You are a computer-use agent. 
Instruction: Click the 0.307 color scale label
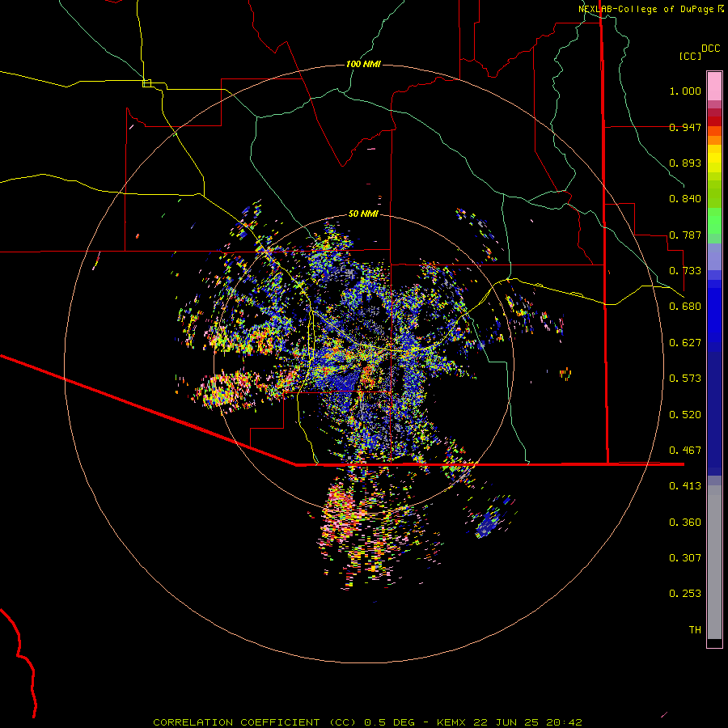685,558
